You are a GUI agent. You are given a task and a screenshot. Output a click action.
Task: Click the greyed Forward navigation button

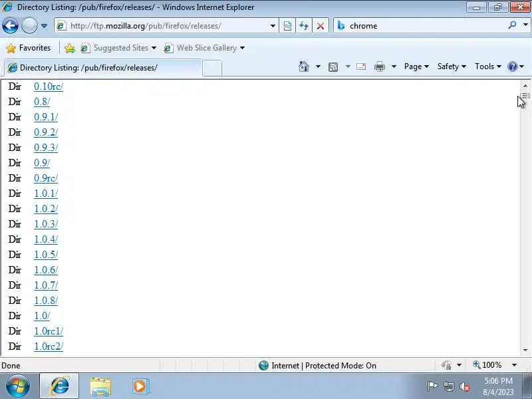(29, 26)
